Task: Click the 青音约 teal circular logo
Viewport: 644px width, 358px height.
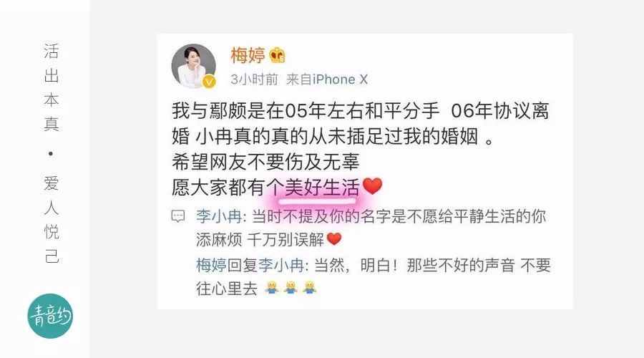Action: (50, 316)
